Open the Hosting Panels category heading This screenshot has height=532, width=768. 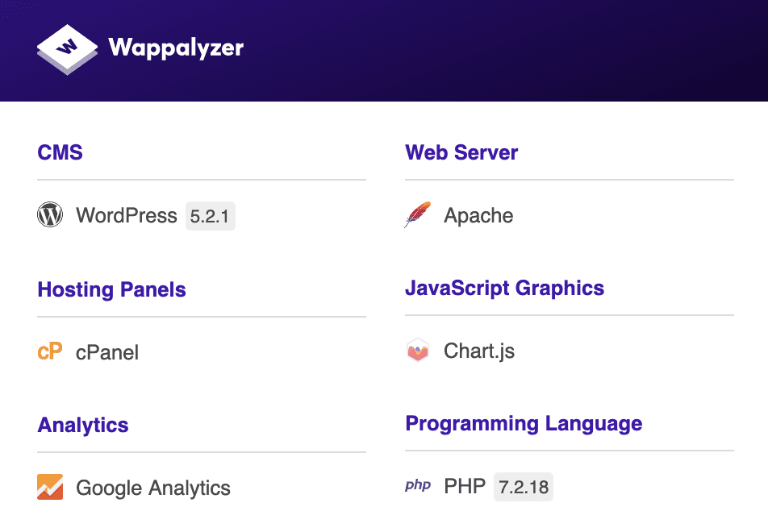click(111, 289)
